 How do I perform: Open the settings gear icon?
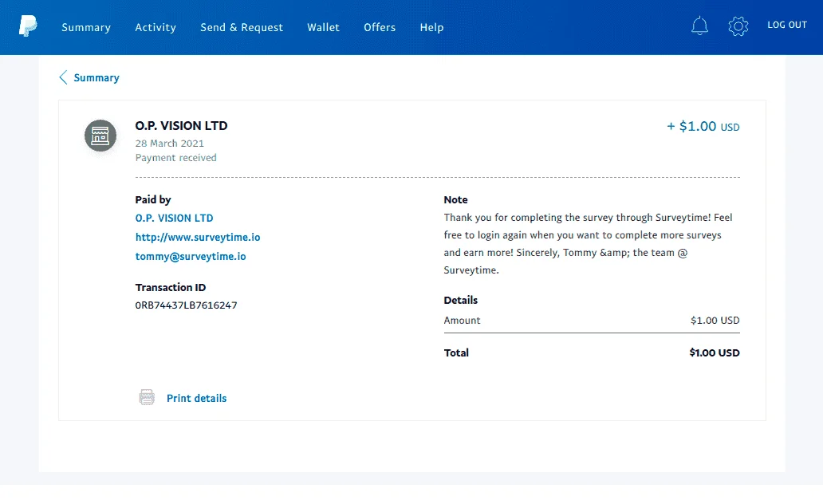point(738,26)
